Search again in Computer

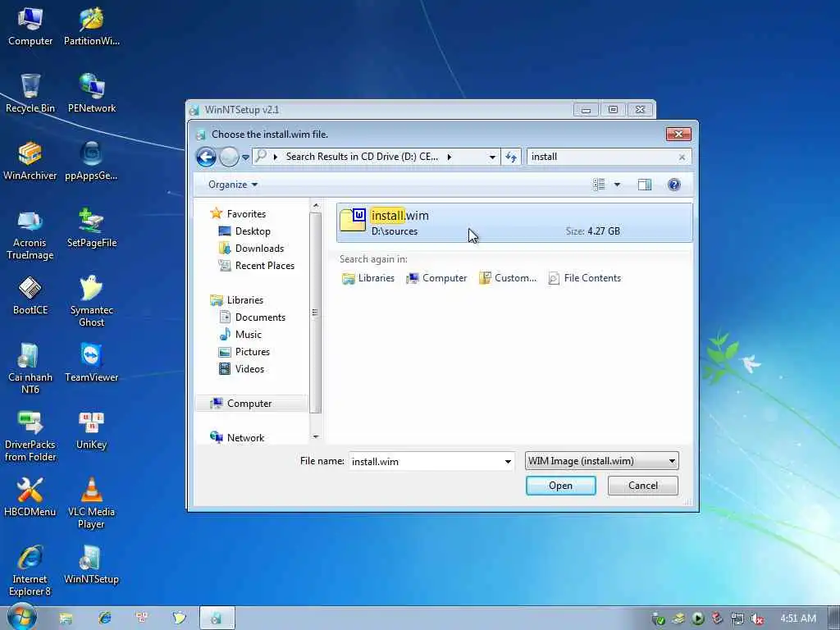436,278
